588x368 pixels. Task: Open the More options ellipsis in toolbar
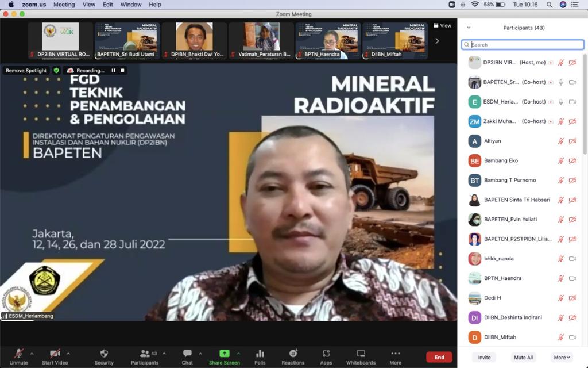pos(395,354)
